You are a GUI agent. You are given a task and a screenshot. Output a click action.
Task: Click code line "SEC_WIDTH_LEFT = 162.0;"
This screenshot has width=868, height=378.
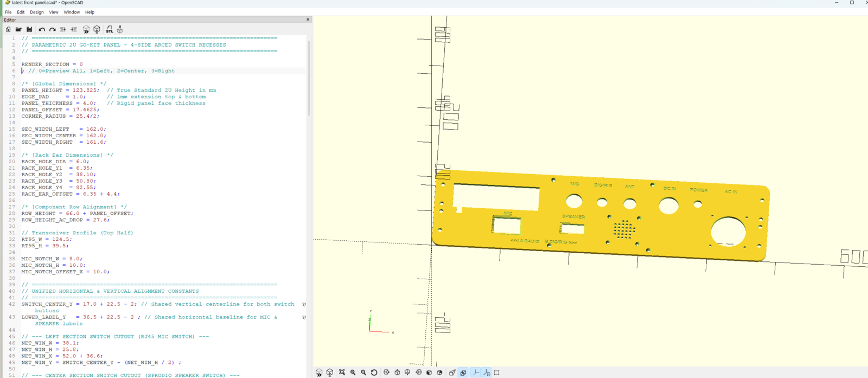pos(64,129)
